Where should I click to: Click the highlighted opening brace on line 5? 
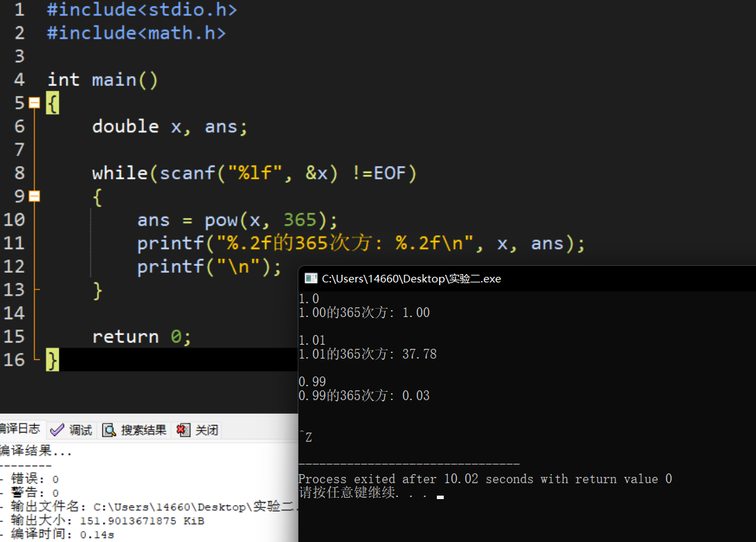pos(53,103)
